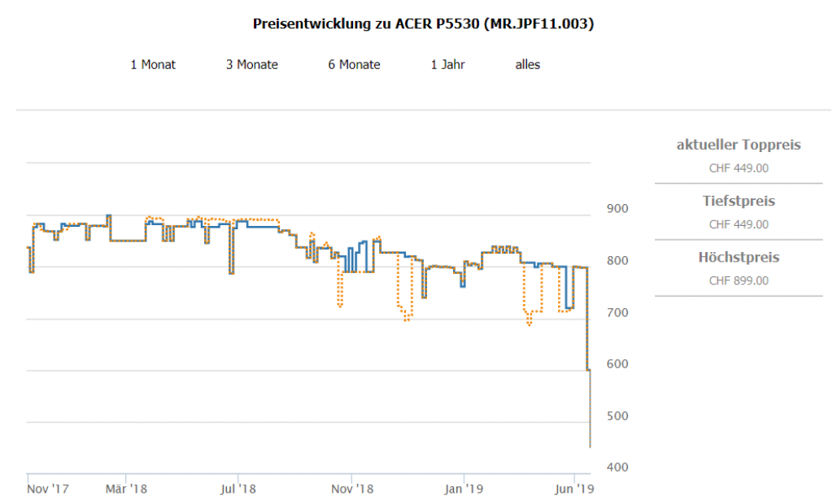Switch chart to 3 Monate range
Screen dimensions: 833x504
tap(251, 64)
